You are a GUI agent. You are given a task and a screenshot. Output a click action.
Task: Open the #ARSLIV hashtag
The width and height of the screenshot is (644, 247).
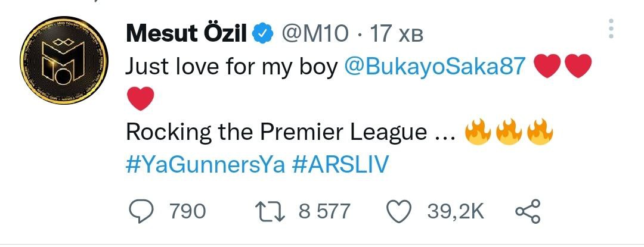340,164
